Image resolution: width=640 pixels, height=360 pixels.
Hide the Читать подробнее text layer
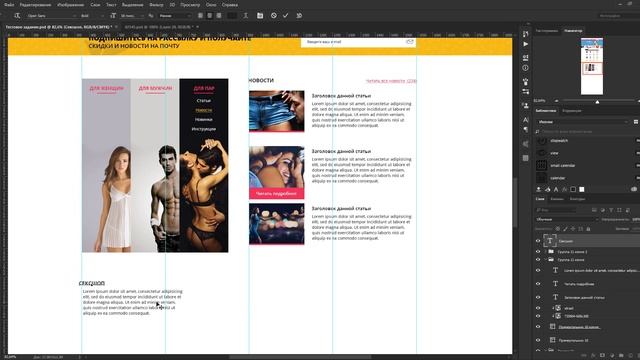pyautogui.click(x=538, y=284)
